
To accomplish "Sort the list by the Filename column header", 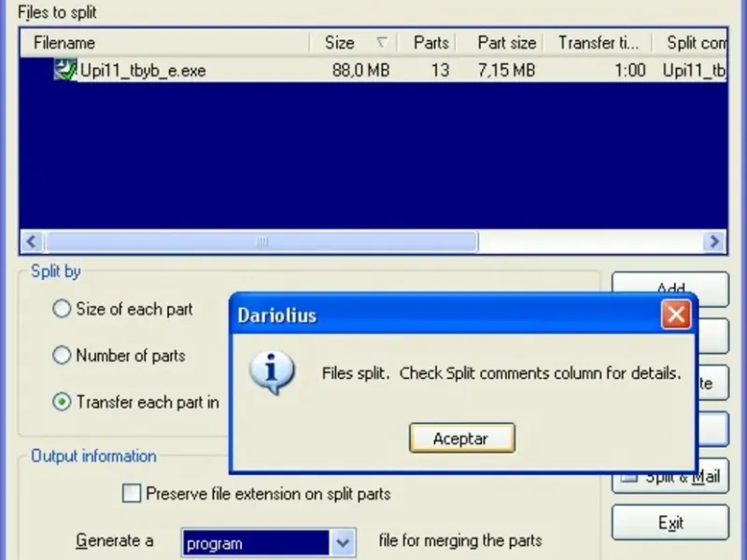I will coord(165,43).
